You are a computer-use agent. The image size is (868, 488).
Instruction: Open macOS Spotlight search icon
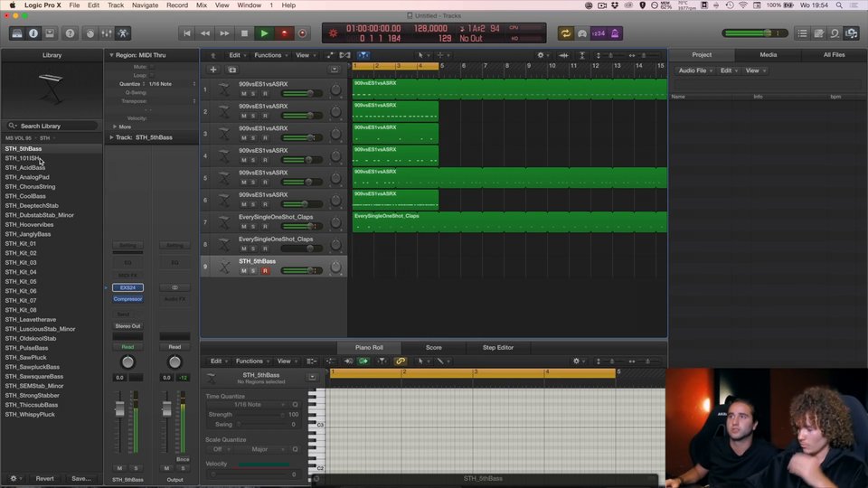click(839, 5)
